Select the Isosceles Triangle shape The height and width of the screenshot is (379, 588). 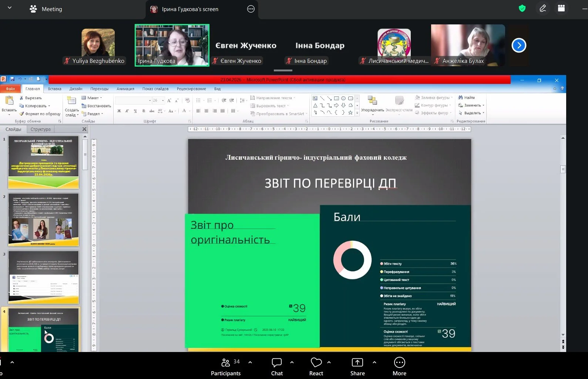pos(315,105)
